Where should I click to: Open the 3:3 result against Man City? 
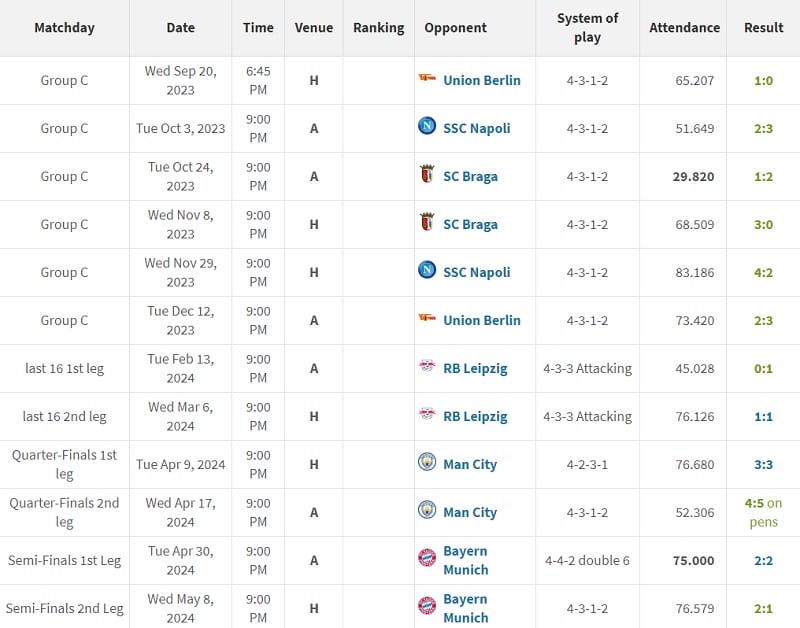coord(763,464)
